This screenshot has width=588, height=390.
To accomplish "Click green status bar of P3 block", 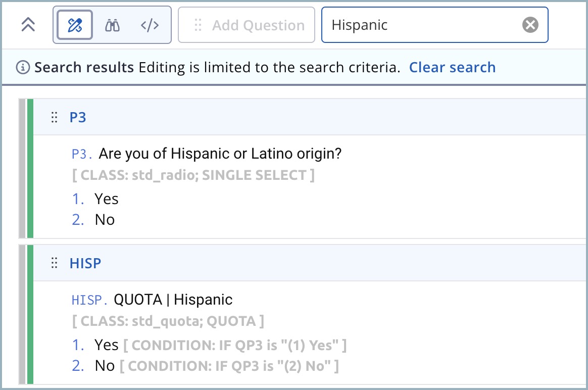I will point(30,168).
